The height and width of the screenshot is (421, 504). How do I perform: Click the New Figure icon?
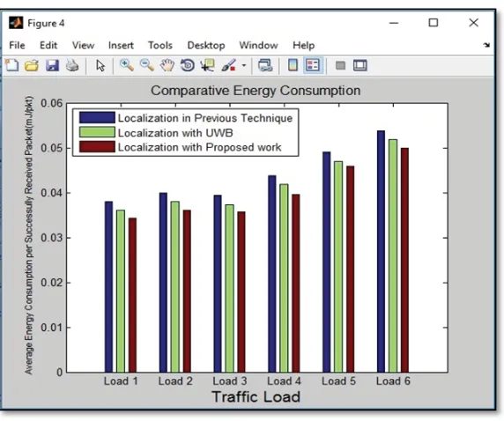point(11,65)
